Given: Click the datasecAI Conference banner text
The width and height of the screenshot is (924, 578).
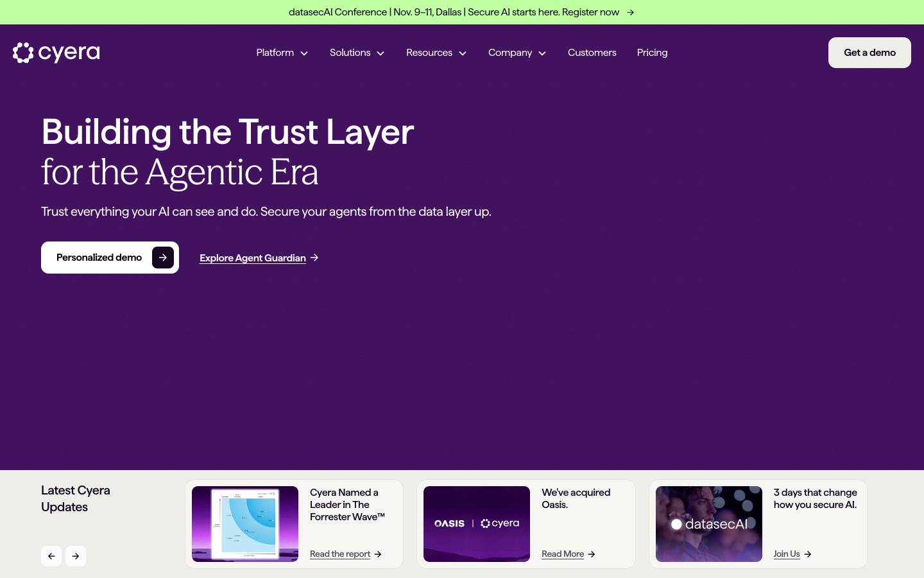Looking at the screenshot, I should pos(454,12).
